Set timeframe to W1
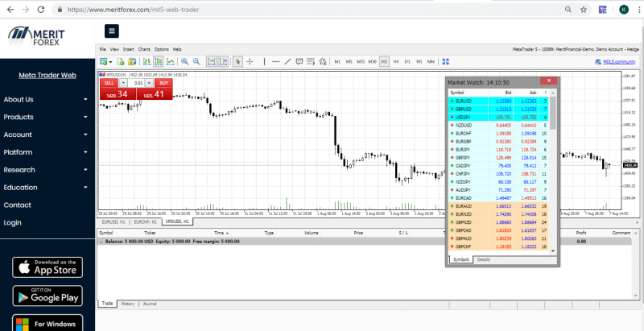Image resolution: width=644 pixels, height=331 pixels. [419, 61]
